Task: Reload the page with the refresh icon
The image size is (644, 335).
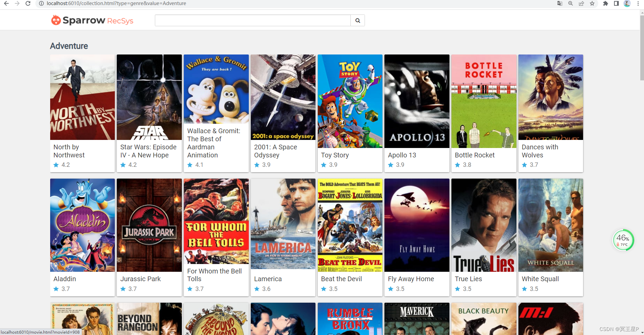Action: point(28,3)
